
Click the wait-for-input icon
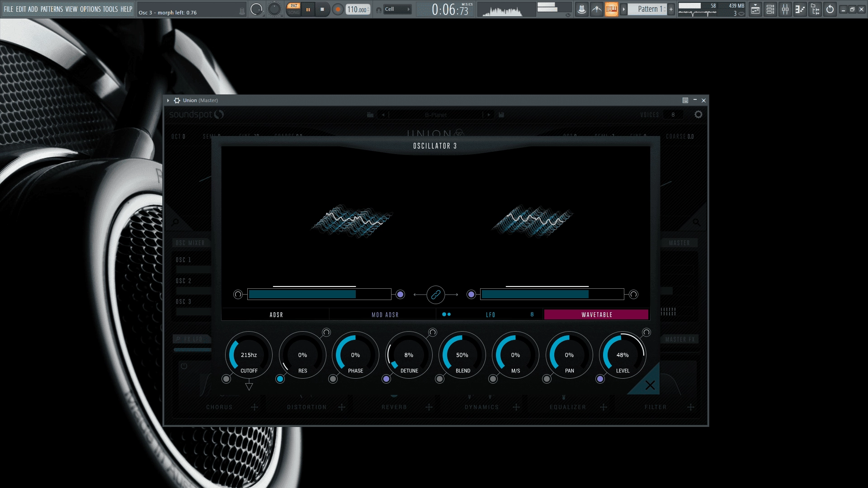click(x=597, y=9)
